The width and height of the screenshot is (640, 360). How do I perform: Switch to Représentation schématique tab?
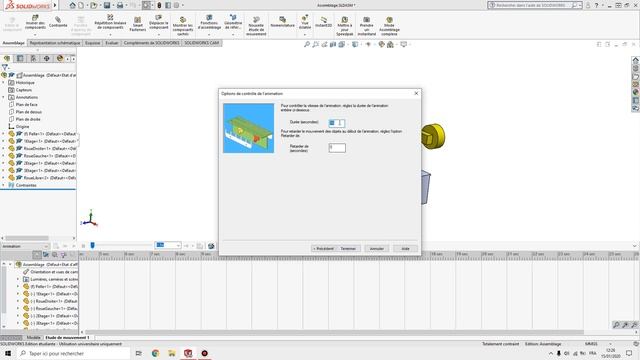pyautogui.click(x=55, y=43)
